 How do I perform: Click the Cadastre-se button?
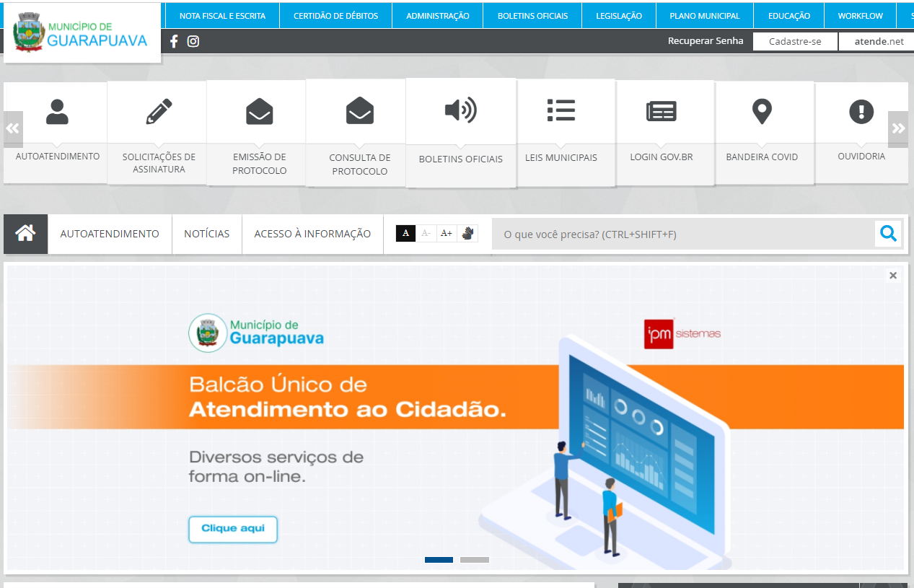point(795,41)
